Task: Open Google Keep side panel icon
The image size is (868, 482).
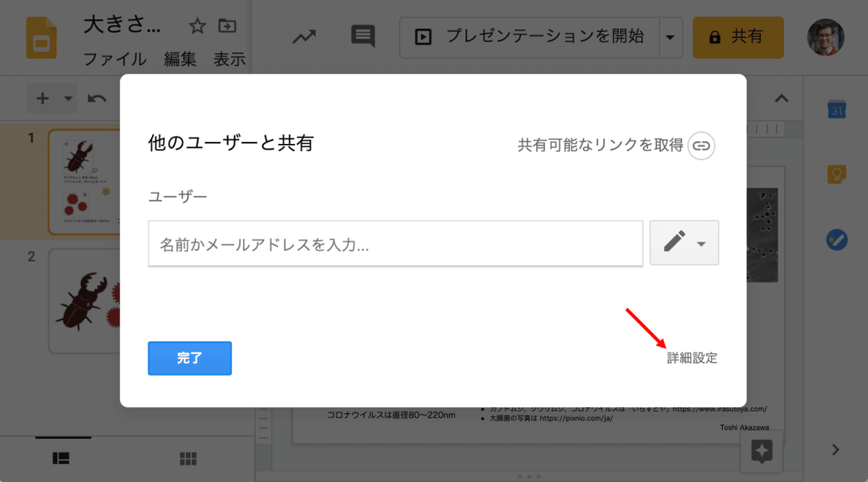Action: point(837,174)
